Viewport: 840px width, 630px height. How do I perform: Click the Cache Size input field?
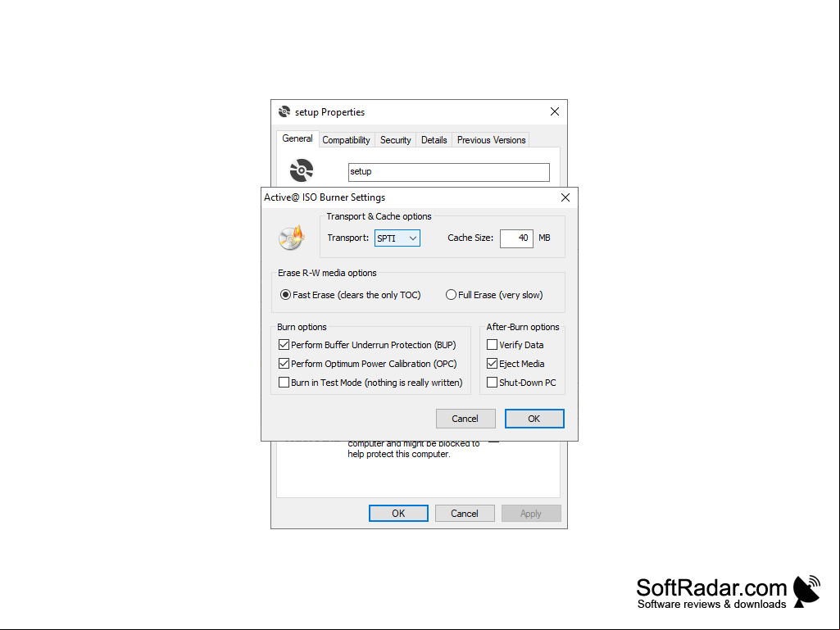point(516,238)
